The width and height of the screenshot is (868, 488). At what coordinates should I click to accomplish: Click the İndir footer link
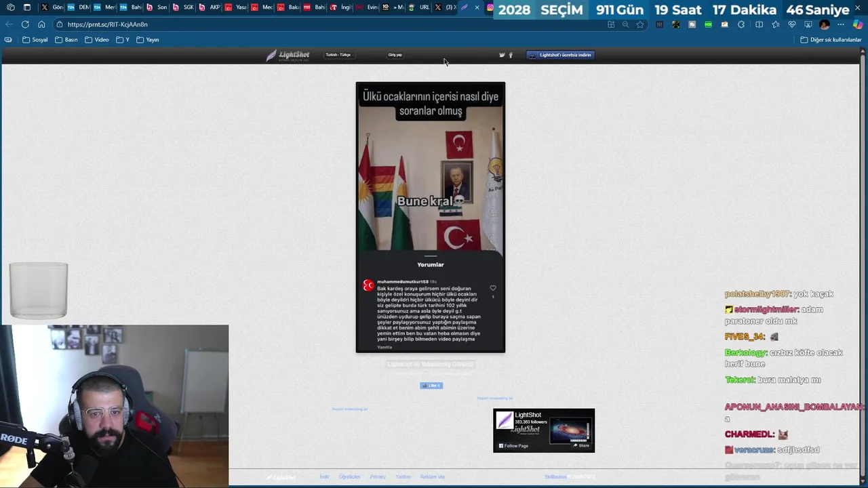[x=324, y=476]
